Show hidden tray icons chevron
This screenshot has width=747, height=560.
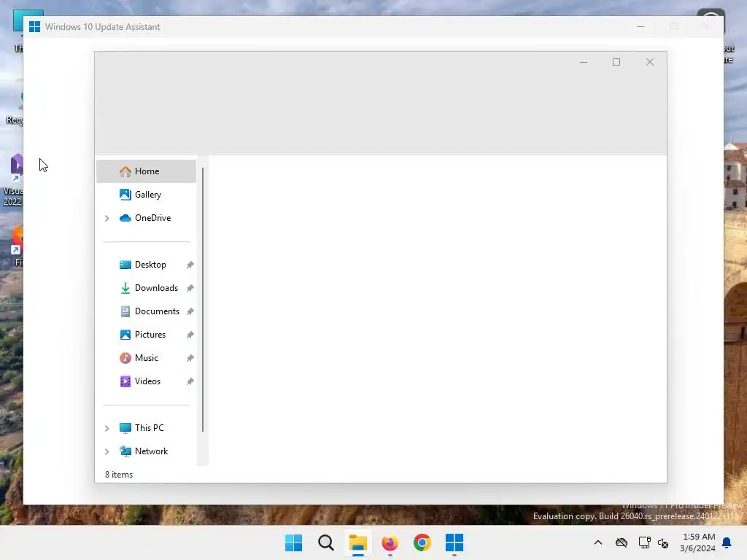[598, 542]
